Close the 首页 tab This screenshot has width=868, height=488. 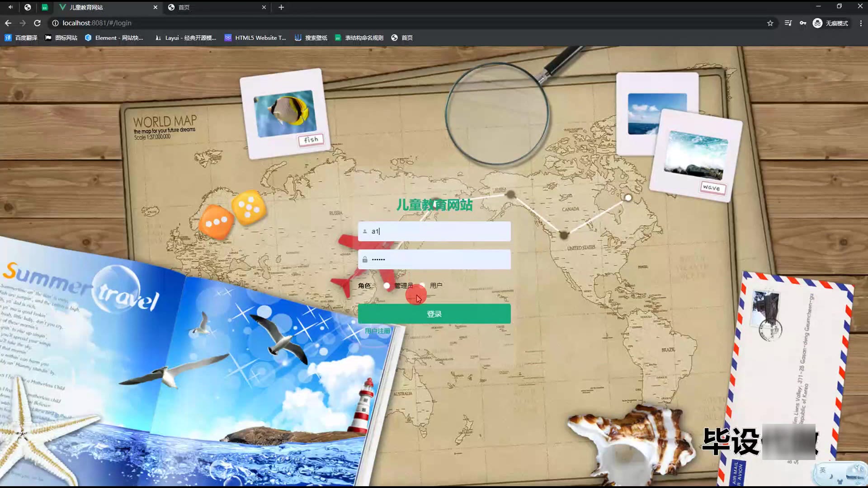click(x=264, y=7)
